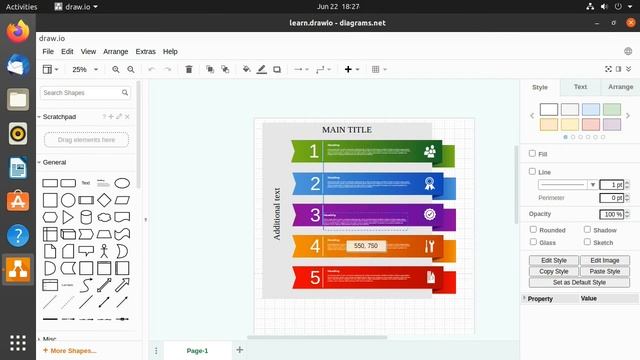This screenshot has height=360, width=640.
Task: Pick the light red style swatch
Action: [x=591, y=124]
